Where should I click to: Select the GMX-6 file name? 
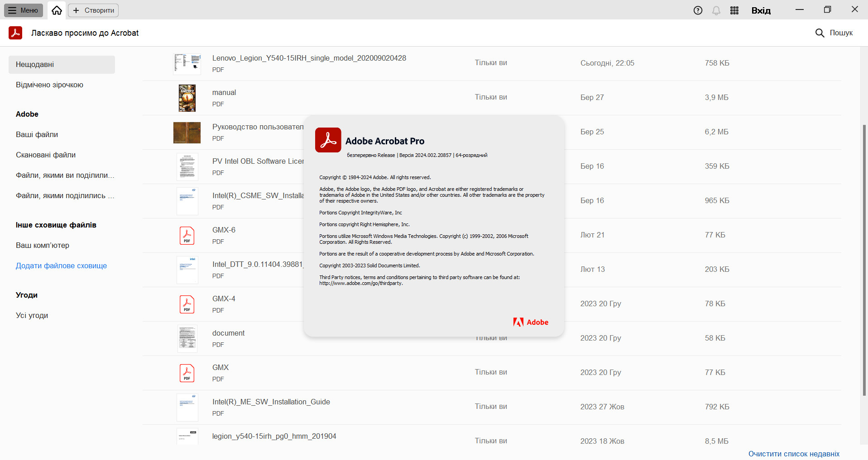point(224,230)
